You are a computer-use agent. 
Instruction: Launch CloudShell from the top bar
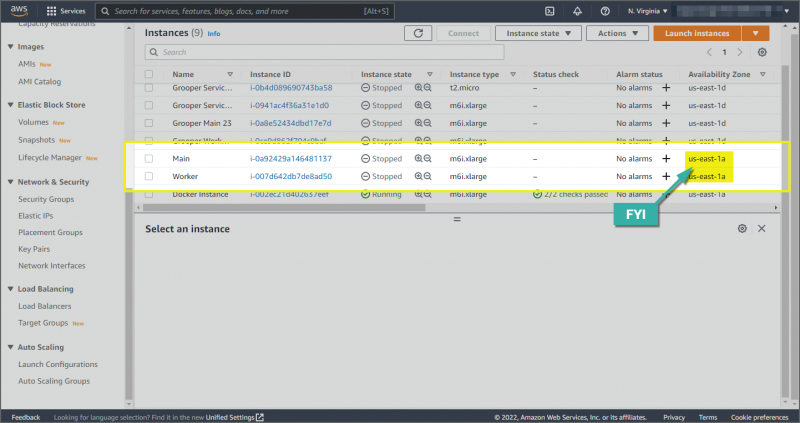(549, 11)
